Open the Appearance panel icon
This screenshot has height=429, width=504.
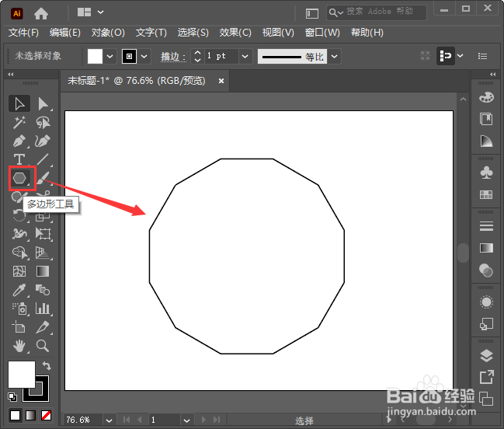click(486, 302)
